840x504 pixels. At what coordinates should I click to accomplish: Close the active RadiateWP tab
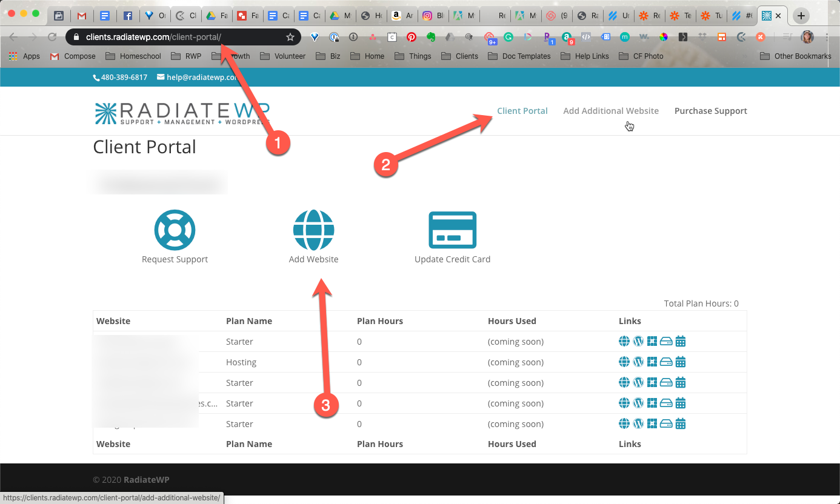point(778,16)
